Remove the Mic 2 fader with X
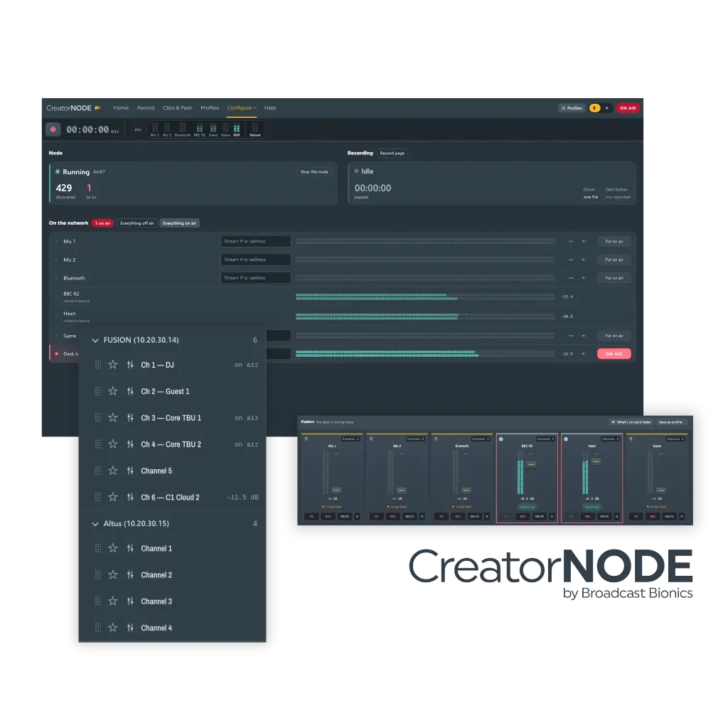Viewport: 728px width, 728px height. [422, 516]
